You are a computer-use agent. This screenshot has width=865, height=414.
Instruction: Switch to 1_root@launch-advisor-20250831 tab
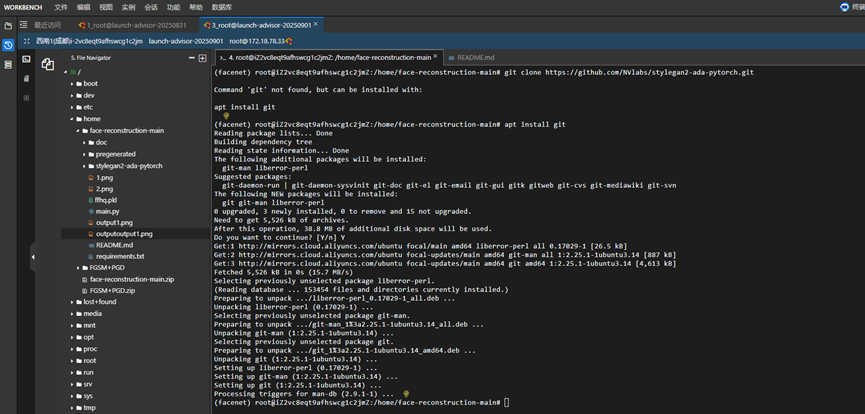pyautogui.click(x=132, y=25)
